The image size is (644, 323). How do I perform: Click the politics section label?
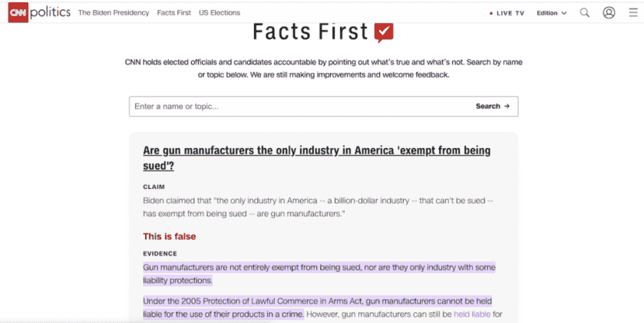[x=51, y=12]
